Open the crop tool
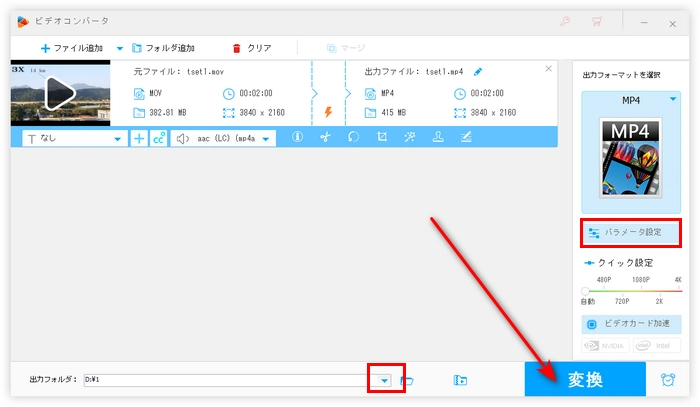Viewport: 700px width, 407px height. tap(382, 137)
